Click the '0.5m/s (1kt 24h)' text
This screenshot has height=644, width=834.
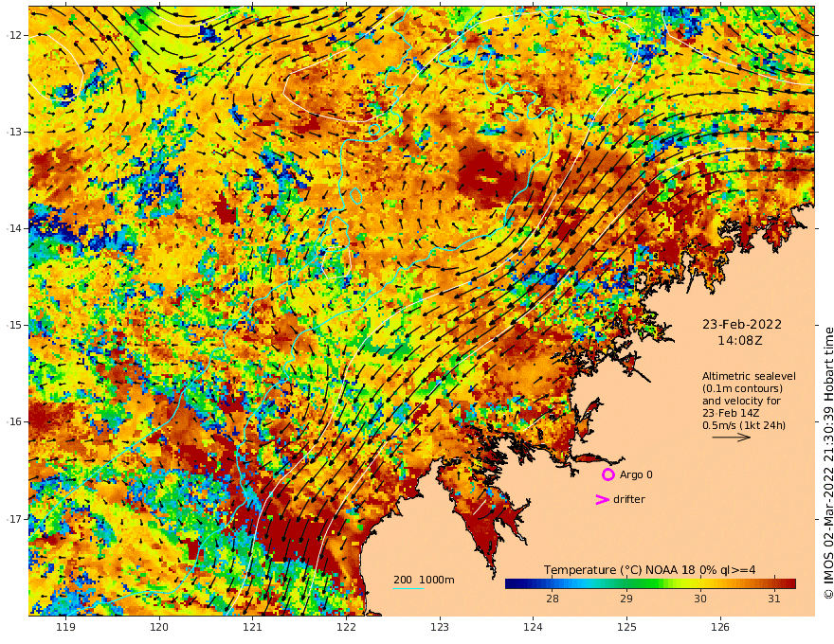click(744, 425)
